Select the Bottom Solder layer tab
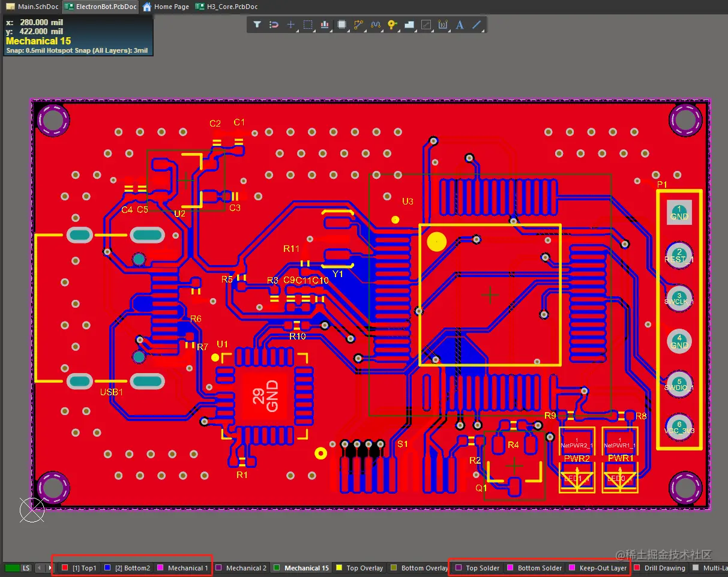The width and height of the screenshot is (728, 577). click(x=534, y=567)
